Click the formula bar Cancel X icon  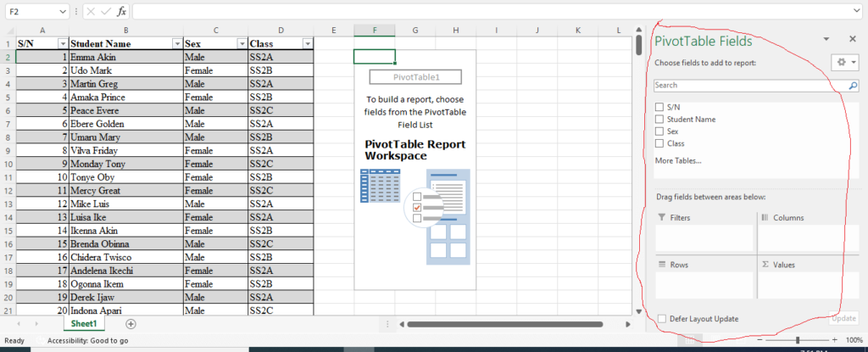[x=92, y=11]
